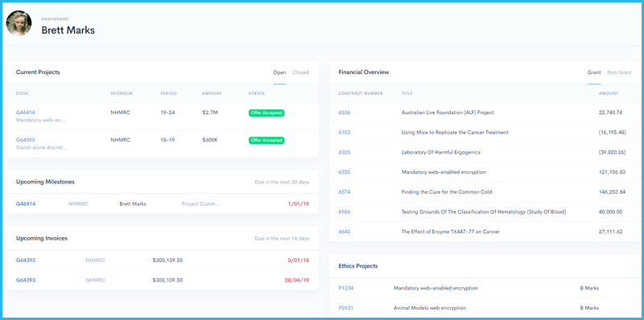Viewport: 644px width, 320px height.
Task: Open G64393 invoice due 3/07/18
Action: point(26,261)
